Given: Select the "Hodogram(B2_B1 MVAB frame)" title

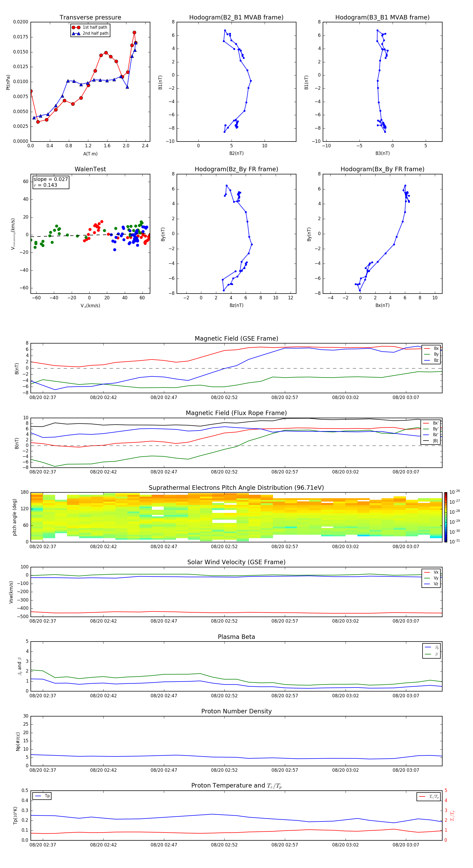Looking at the screenshot, I should 236,17.
